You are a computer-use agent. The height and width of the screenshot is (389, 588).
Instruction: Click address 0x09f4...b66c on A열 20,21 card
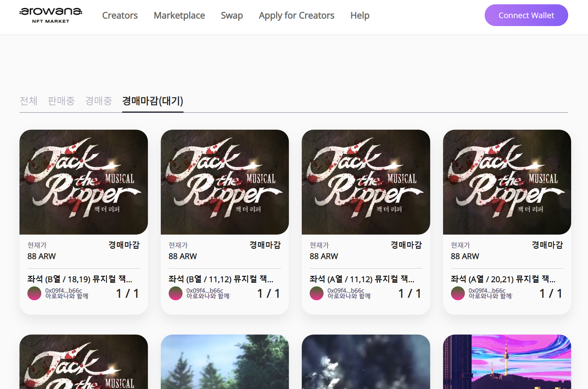[x=487, y=290]
